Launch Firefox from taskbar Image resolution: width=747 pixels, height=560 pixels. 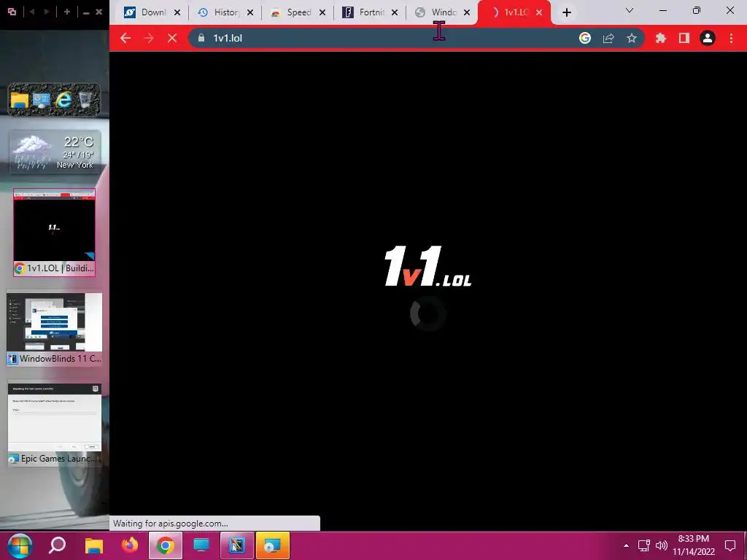pyautogui.click(x=130, y=545)
